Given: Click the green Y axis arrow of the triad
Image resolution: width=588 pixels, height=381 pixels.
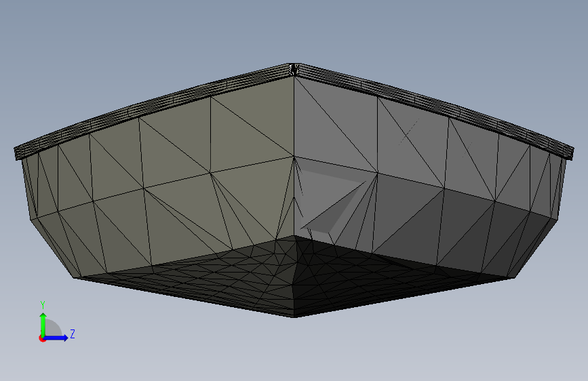Looking at the screenshot, I should (43, 325).
